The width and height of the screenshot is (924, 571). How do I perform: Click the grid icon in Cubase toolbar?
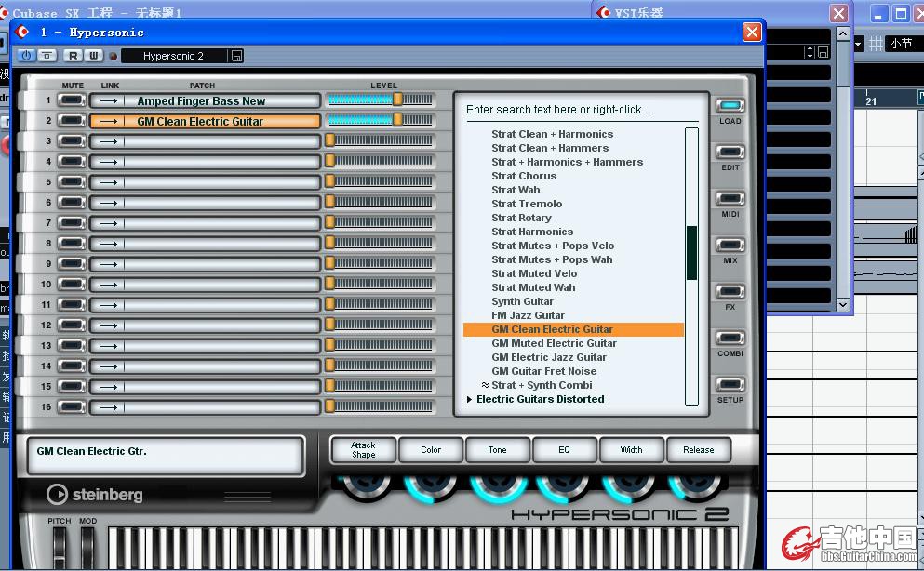click(x=876, y=44)
